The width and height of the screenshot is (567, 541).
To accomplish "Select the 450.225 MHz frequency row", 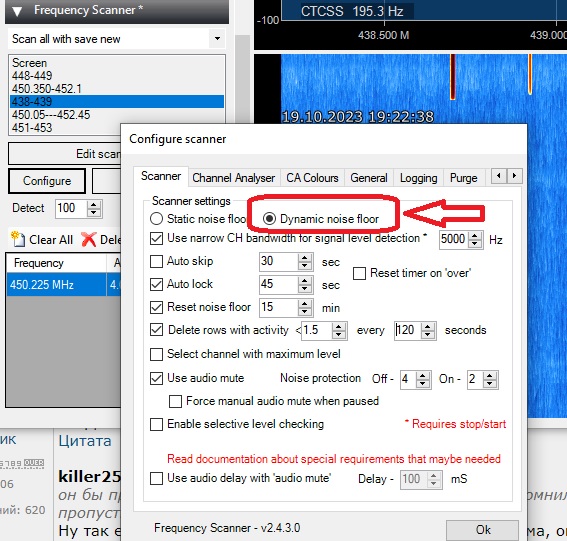I will tap(56, 285).
